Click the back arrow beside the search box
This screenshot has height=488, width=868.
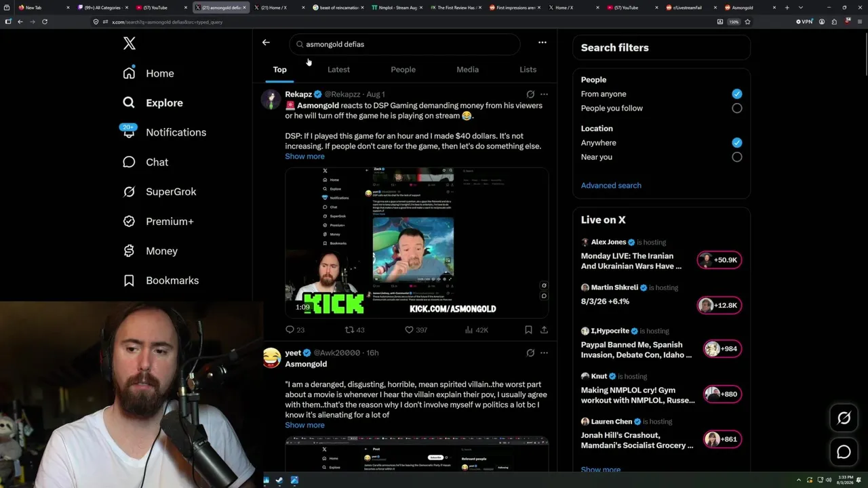[266, 42]
